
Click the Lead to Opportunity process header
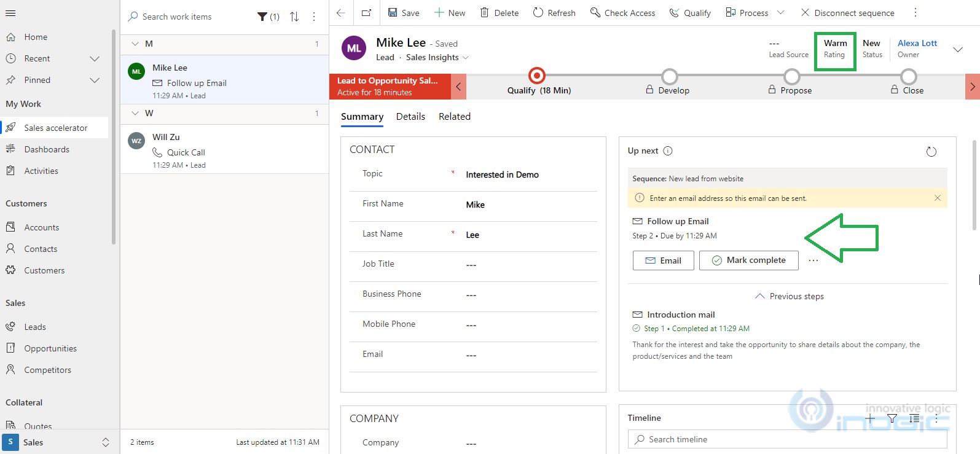click(x=390, y=87)
